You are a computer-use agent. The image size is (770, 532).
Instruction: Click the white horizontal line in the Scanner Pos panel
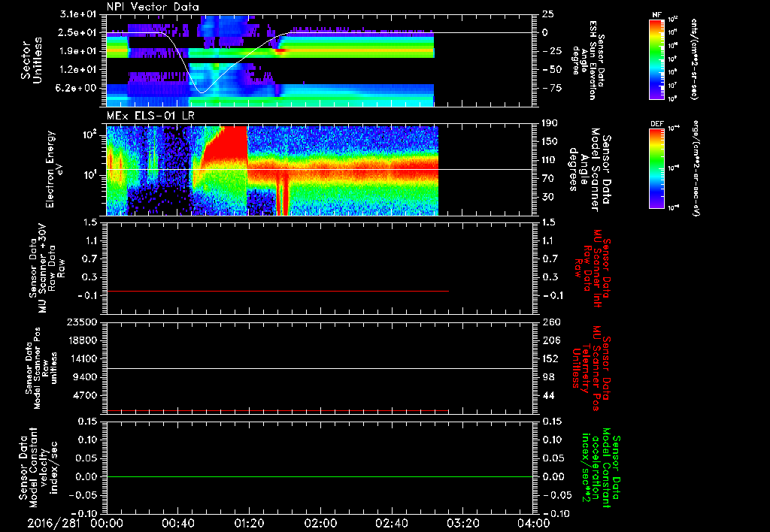320,368
